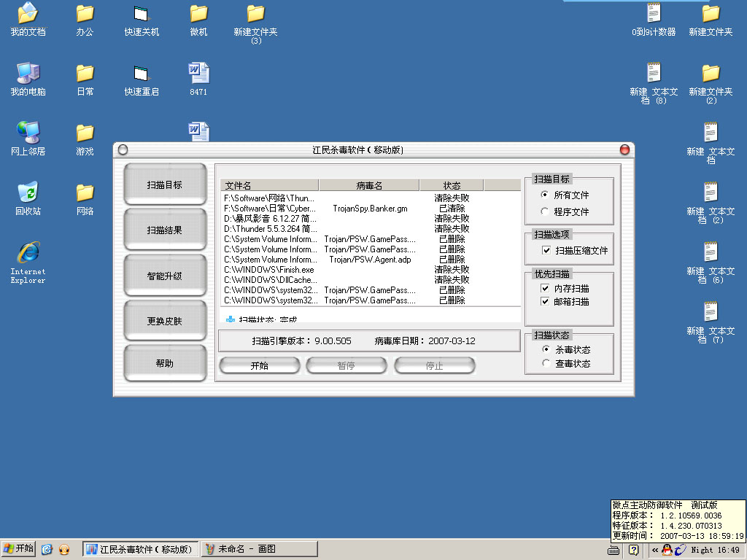Select the C:\WINDOWS\DllCache result row
Viewport: 747px width, 560px height.
tap(370, 279)
